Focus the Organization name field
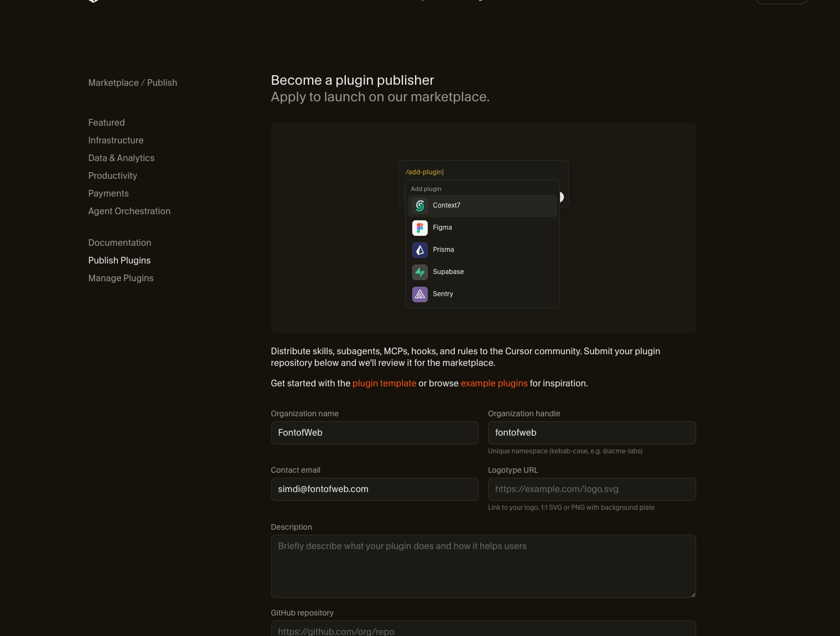Viewport: 840px width, 636px height. (x=375, y=433)
